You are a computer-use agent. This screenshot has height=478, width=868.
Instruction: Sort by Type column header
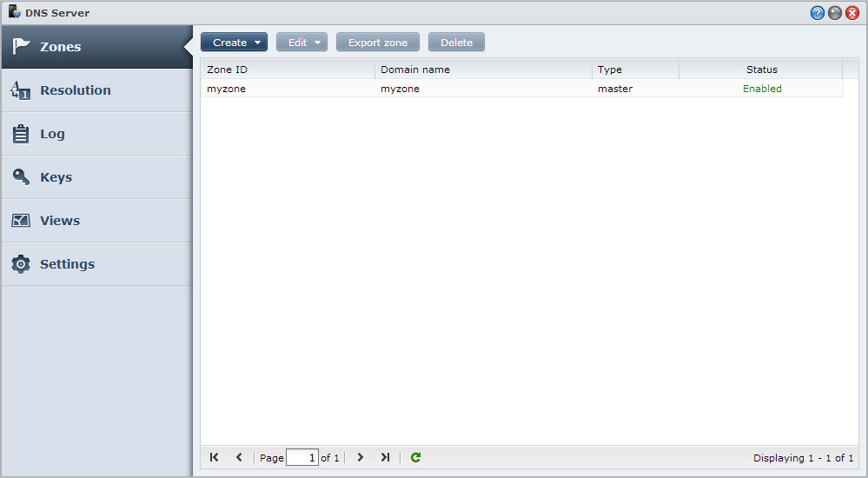[635, 70]
